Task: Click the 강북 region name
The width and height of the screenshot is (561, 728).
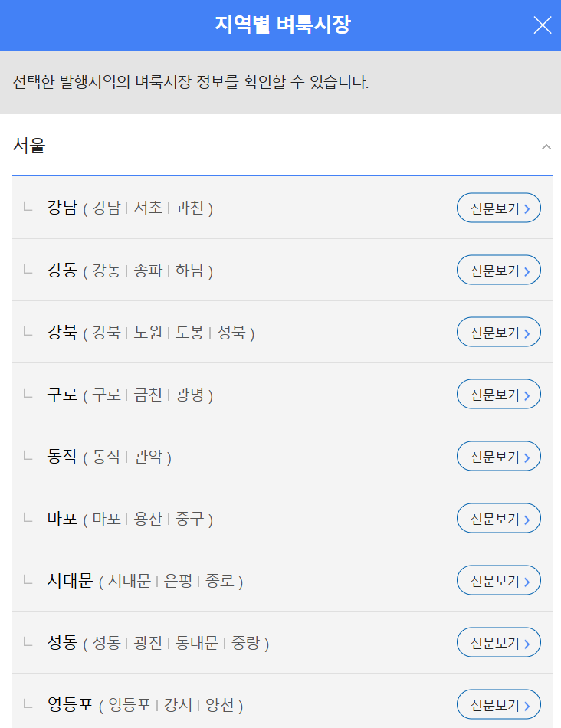Action: 62,332
